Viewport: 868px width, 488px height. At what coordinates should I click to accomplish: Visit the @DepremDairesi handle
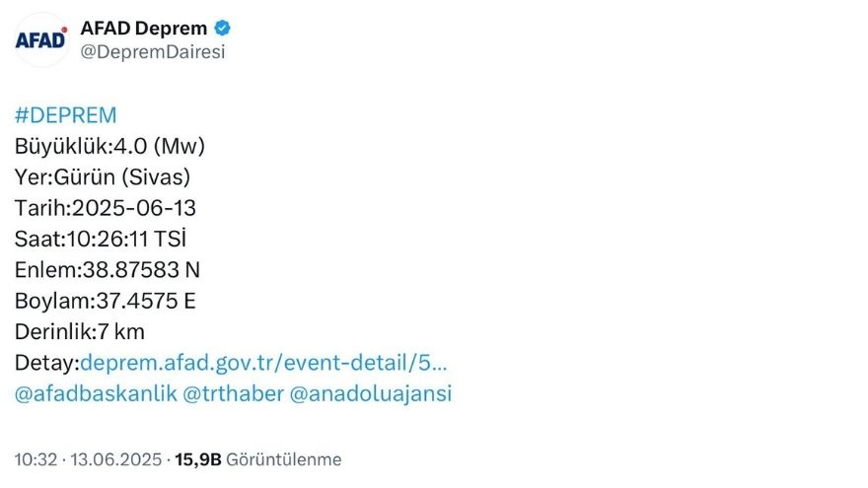(153, 52)
